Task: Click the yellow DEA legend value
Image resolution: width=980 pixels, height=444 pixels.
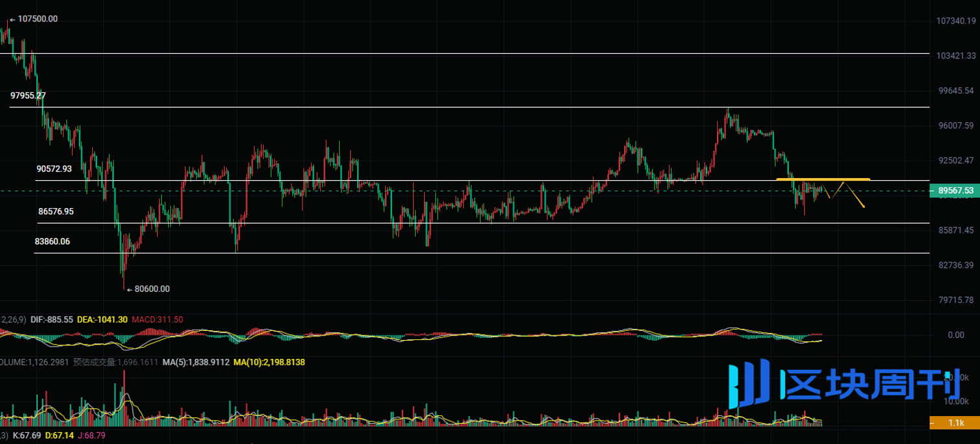Action: (x=102, y=320)
